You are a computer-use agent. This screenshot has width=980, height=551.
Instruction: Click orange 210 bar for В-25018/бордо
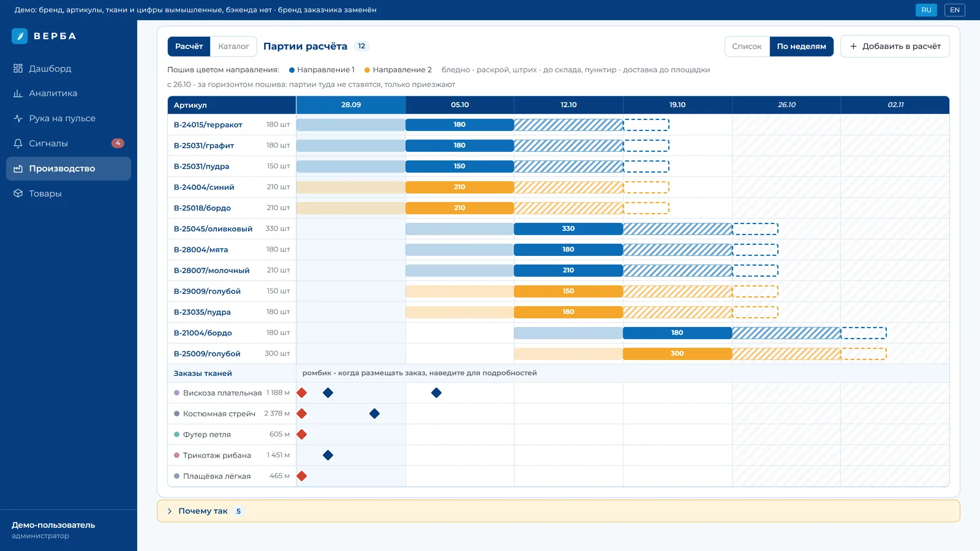(x=459, y=208)
